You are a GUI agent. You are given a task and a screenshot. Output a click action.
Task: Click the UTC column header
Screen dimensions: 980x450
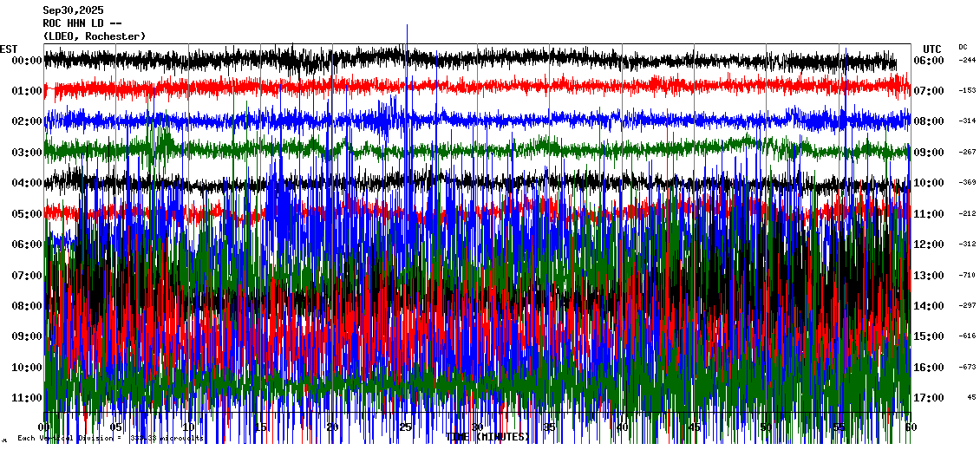[931, 49]
